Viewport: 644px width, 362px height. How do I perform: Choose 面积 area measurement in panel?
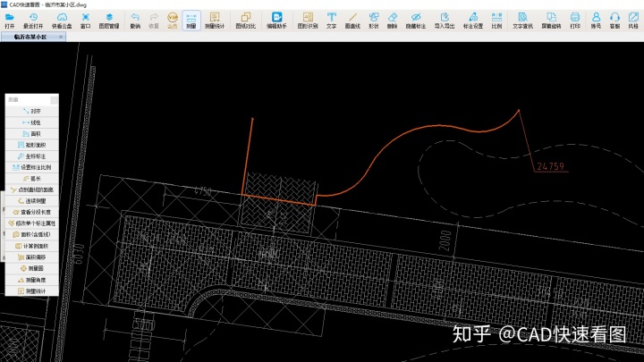click(x=32, y=134)
